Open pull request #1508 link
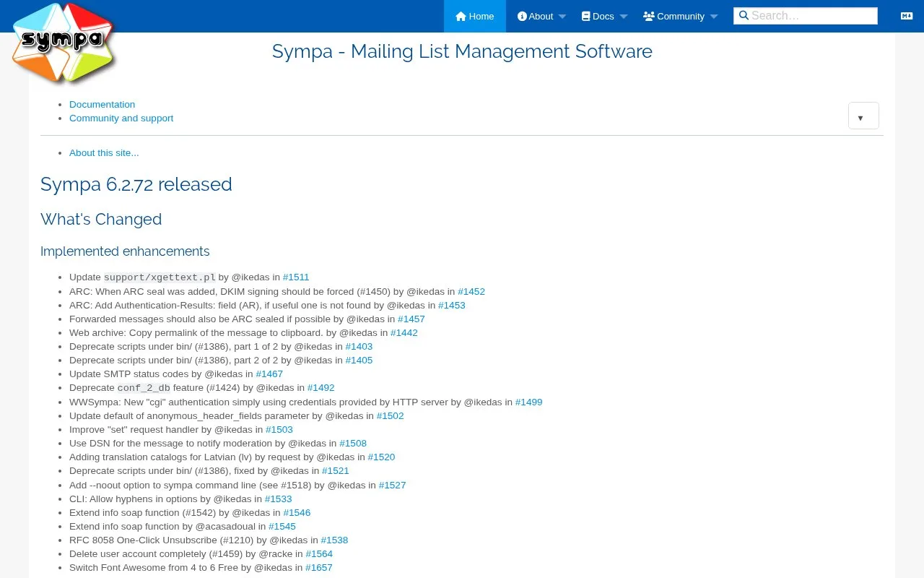This screenshot has height=578, width=924. coord(353,444)
